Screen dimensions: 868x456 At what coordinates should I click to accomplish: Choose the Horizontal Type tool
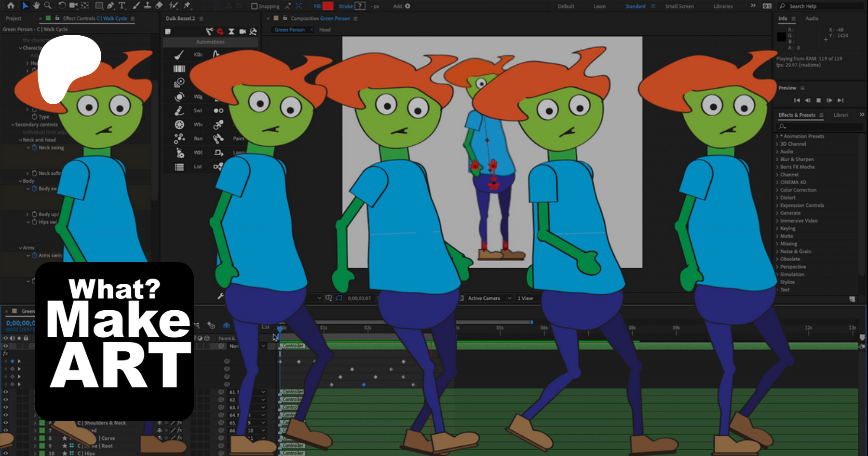(122, 6)
